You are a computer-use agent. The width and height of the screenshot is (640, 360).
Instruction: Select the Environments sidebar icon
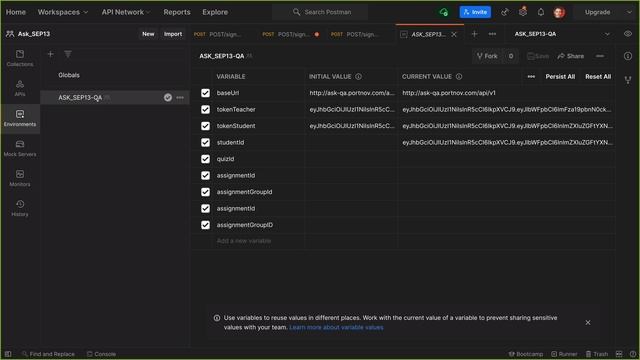(x=20, y=118)
